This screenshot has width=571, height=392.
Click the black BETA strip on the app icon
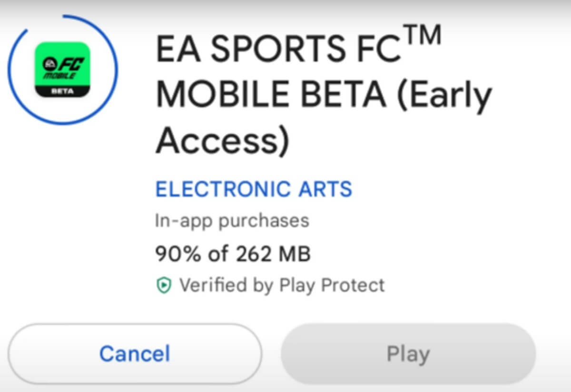(62, 92)
